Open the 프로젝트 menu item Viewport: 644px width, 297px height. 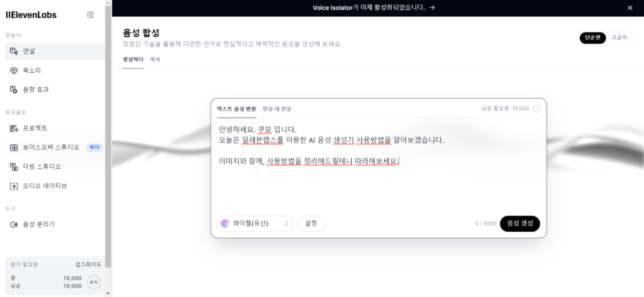point(55,128)
